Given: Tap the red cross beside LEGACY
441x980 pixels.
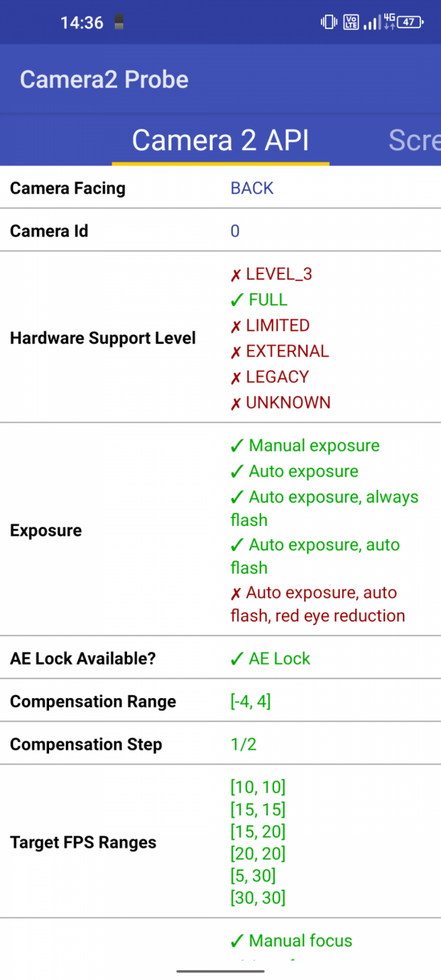Looking at the screenshot, I should (x=236, y=377).
